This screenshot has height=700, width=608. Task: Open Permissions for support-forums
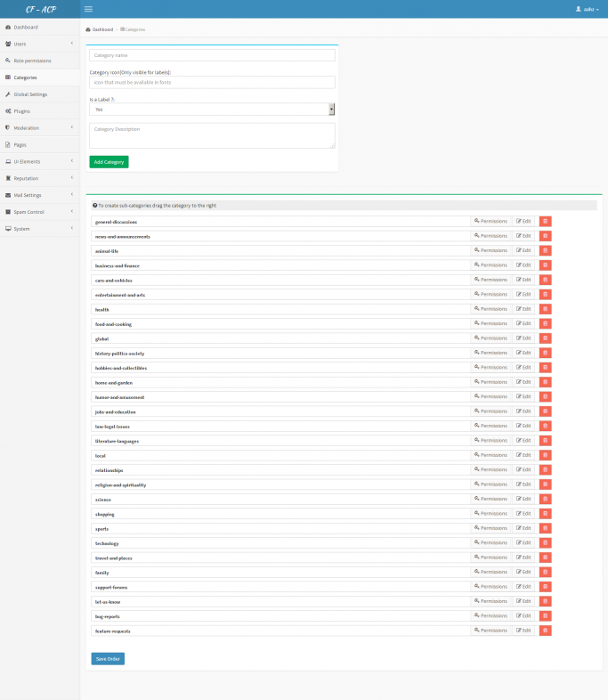click(490, 587)
